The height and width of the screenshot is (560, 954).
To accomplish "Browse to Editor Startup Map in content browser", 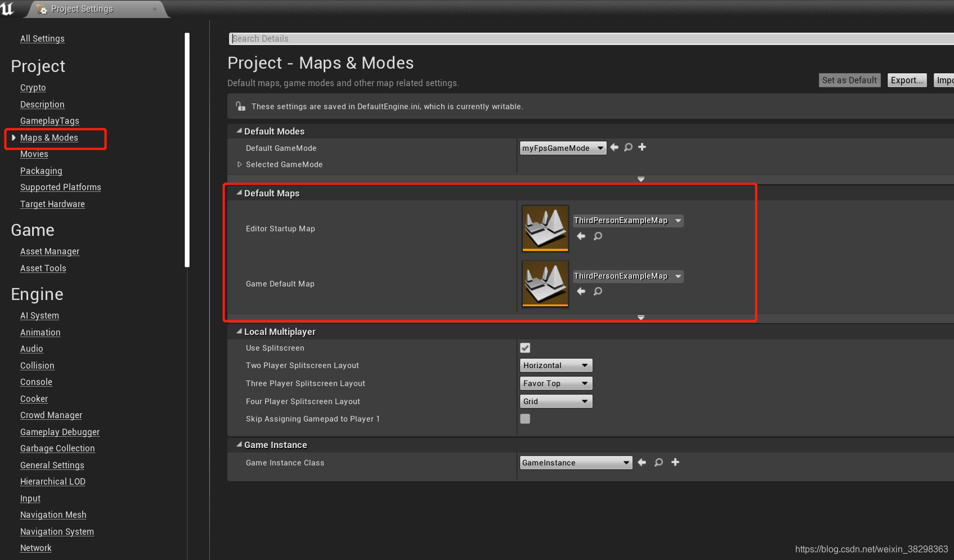I will 598,236.
